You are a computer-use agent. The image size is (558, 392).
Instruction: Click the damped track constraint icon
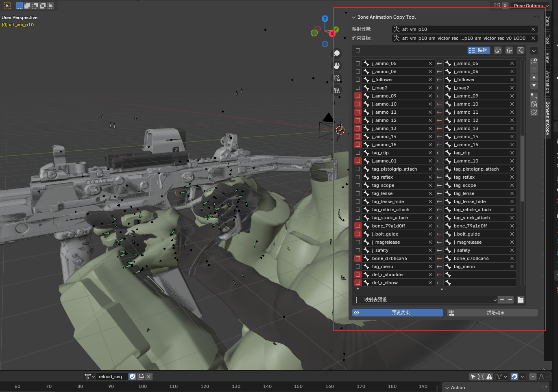521,50
